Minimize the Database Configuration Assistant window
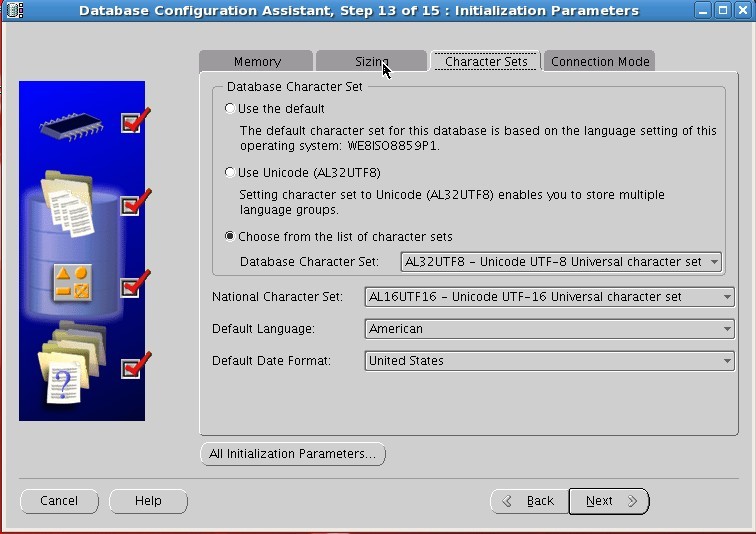This screenshot has width=756, height=534. point(703,11)
